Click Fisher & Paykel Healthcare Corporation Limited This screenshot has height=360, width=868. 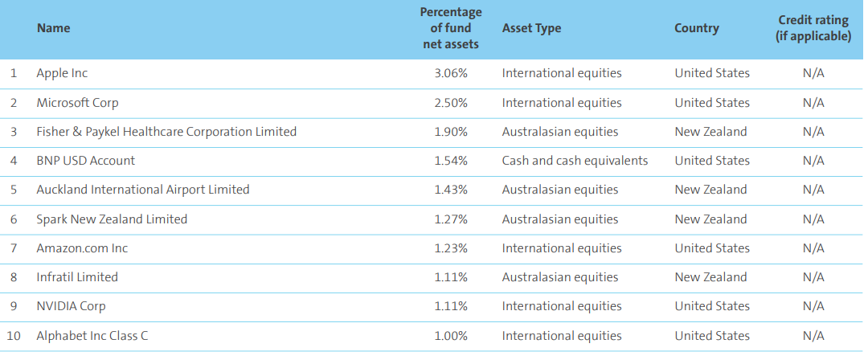click(166, 132)
